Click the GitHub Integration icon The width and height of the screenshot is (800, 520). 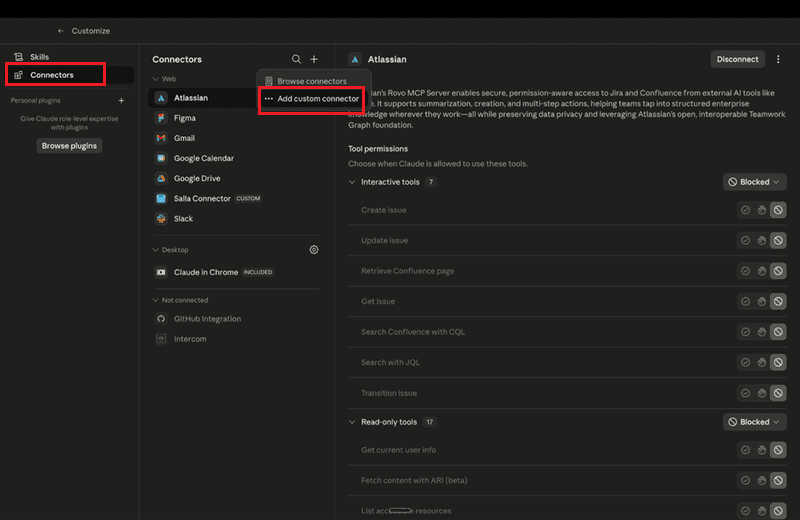pyautogui.click(x=161, y=318)
